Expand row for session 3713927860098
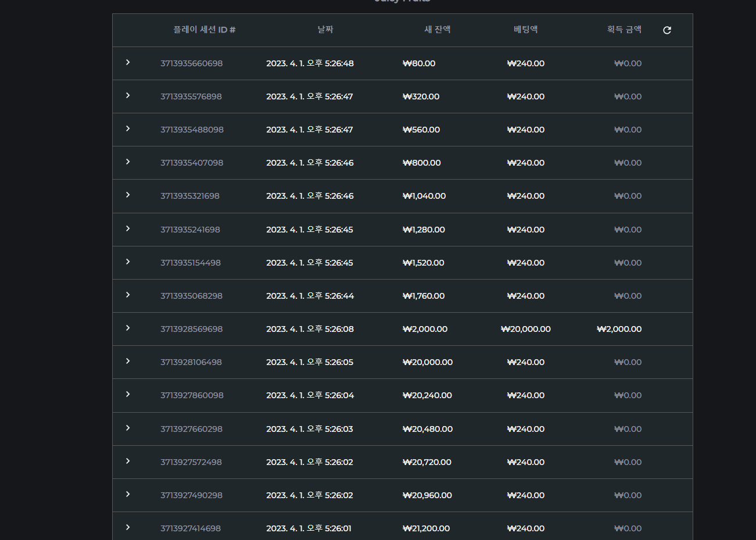The image size is (756, 540). click(128, 394)
